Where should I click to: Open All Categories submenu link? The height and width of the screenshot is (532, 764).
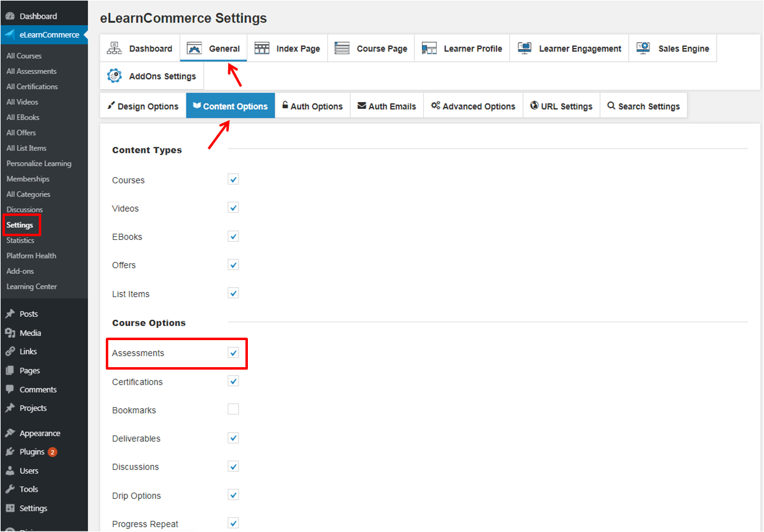tap(28, 194)
